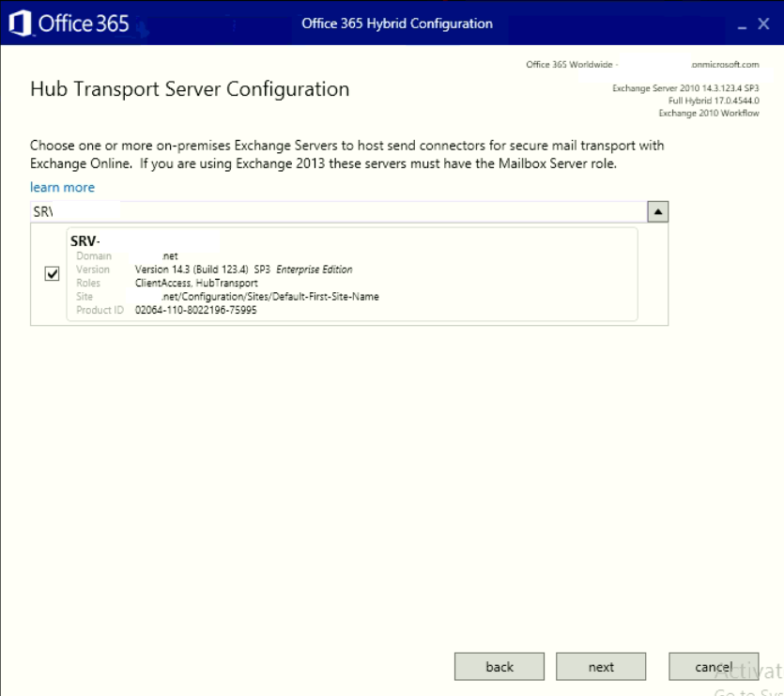Go to previous step with back
Image resolution: width=784 pixels, height=696 pixels.
[499, 667]
